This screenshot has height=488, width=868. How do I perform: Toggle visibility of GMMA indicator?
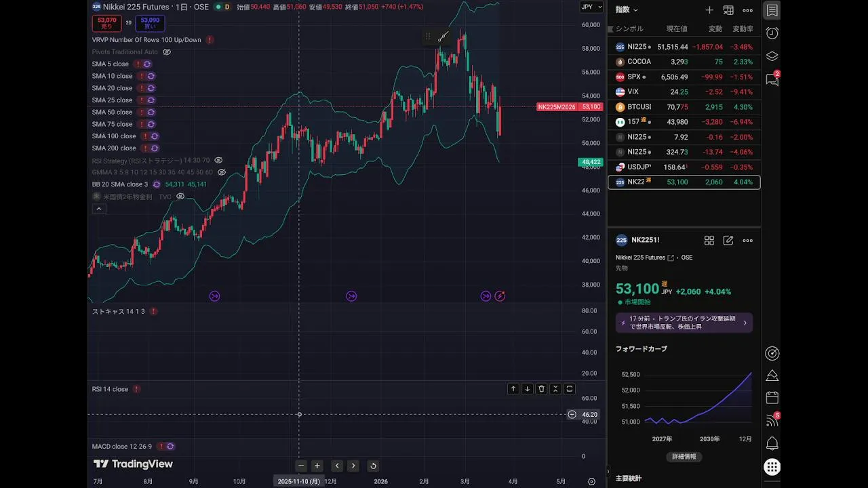click(x=222, y=172)
